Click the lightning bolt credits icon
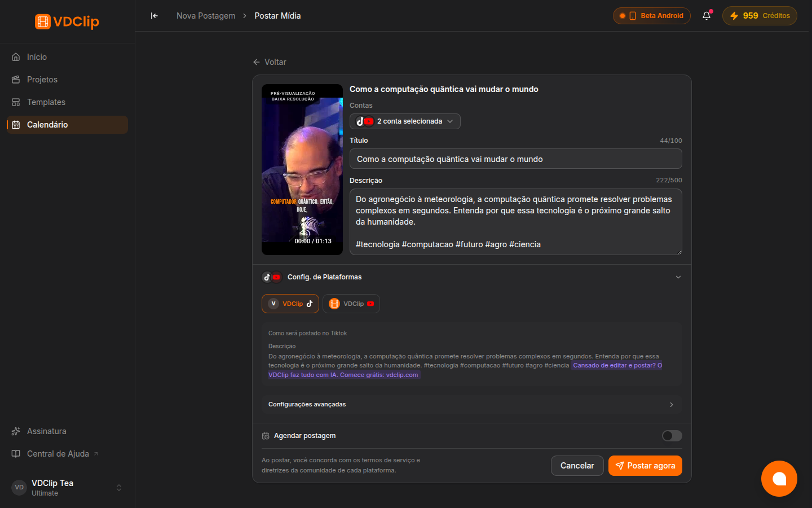 [734, 16]
